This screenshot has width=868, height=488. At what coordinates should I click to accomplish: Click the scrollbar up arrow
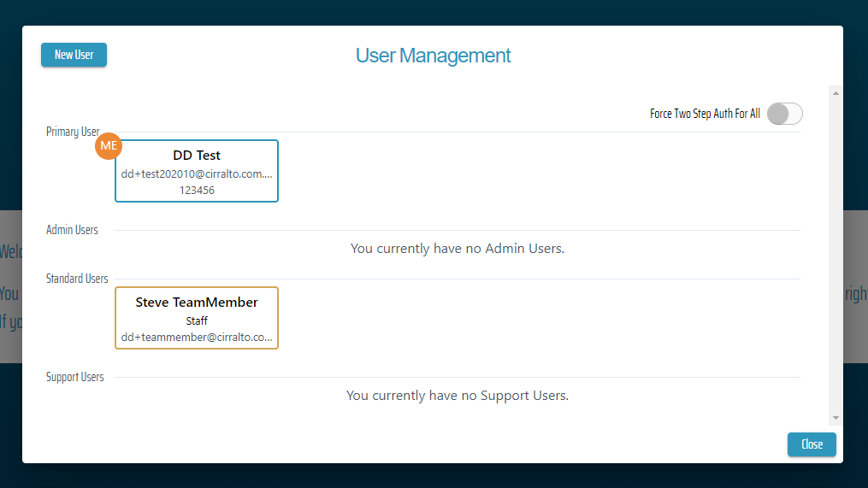(836, 92)
